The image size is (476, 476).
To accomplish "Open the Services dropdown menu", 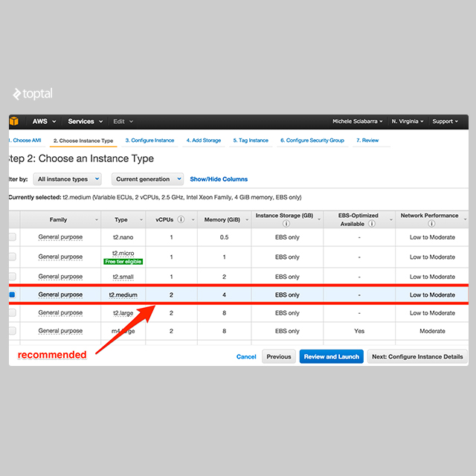I will click(86, 121).
